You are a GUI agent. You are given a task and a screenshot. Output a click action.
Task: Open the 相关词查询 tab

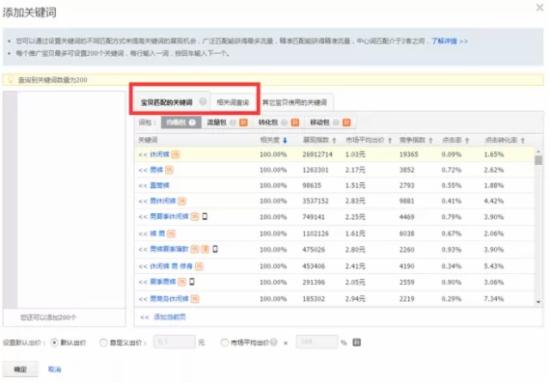(233, 102)
